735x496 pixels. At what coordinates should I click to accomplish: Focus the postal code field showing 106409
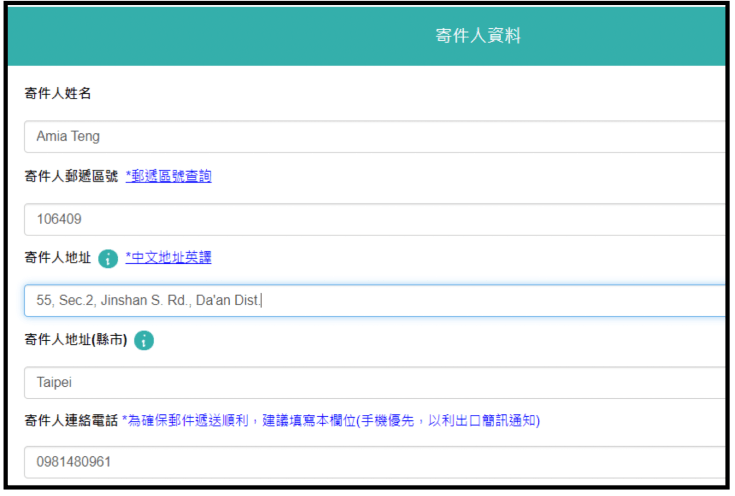click(x=375, y=219)
